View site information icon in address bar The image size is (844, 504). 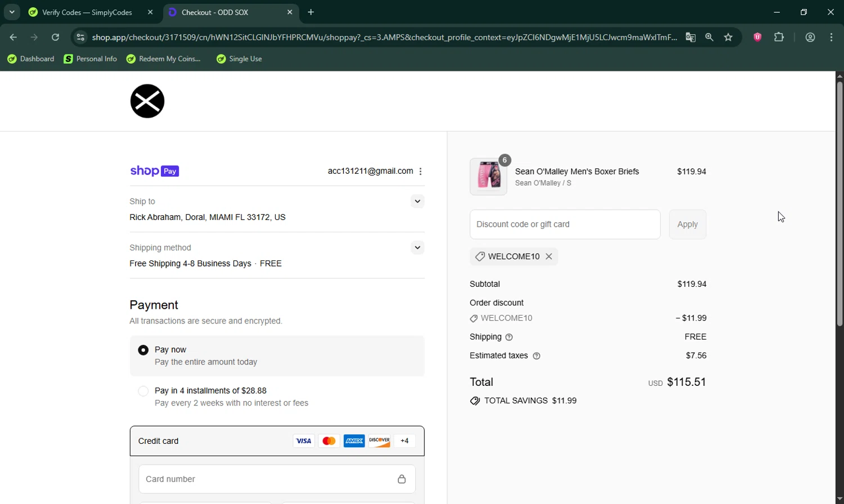pos(80,38)
